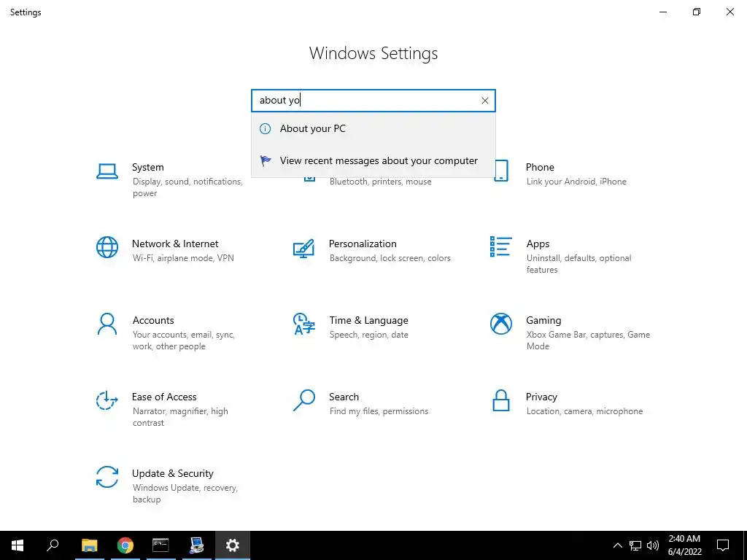Go to Accounts heading
The image size is (747, 560).
coord(153,321)
